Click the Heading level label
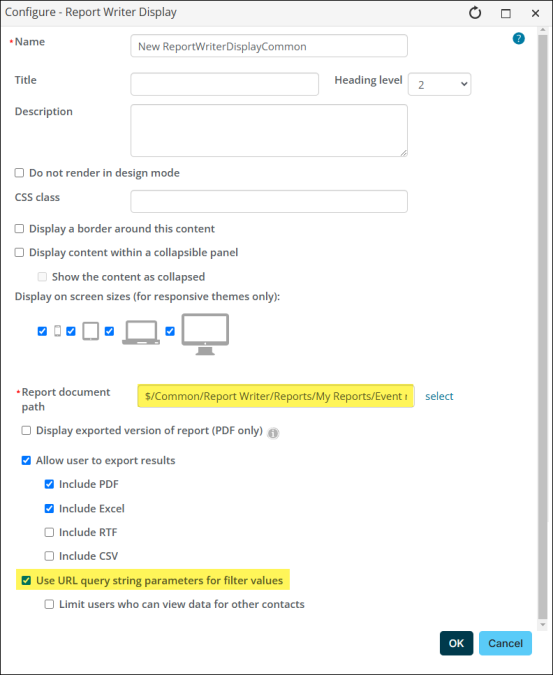The width and height of the screenshot is (553, 675). [x=368, y=80]
